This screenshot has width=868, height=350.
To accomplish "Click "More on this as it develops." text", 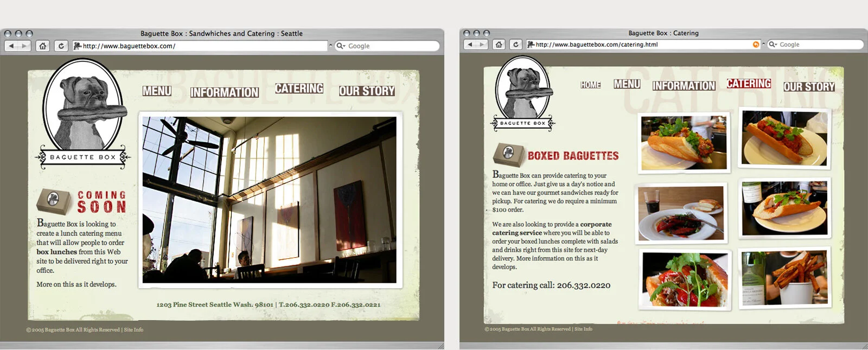I will point(76,284).
